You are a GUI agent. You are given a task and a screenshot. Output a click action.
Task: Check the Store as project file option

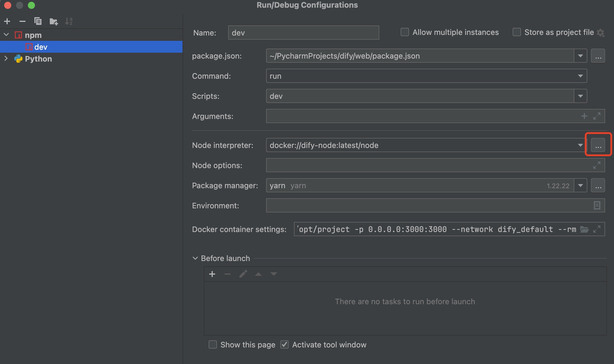click(x=517, y=32)
